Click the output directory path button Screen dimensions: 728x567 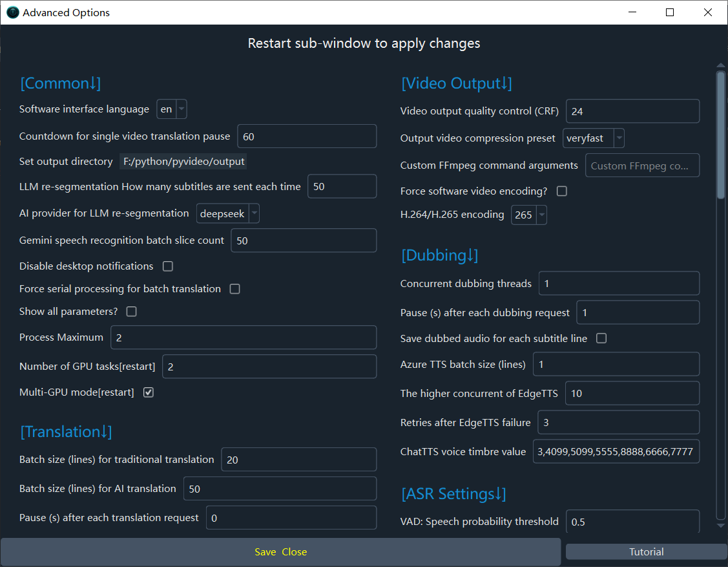pyautogui.click(x=183, y=162)
